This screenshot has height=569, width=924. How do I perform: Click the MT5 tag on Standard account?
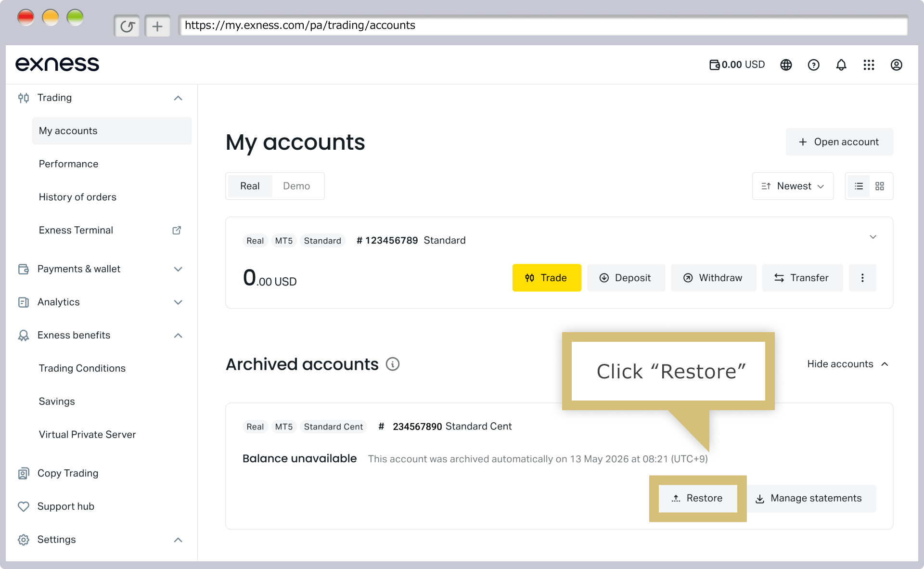click(284, 241)
